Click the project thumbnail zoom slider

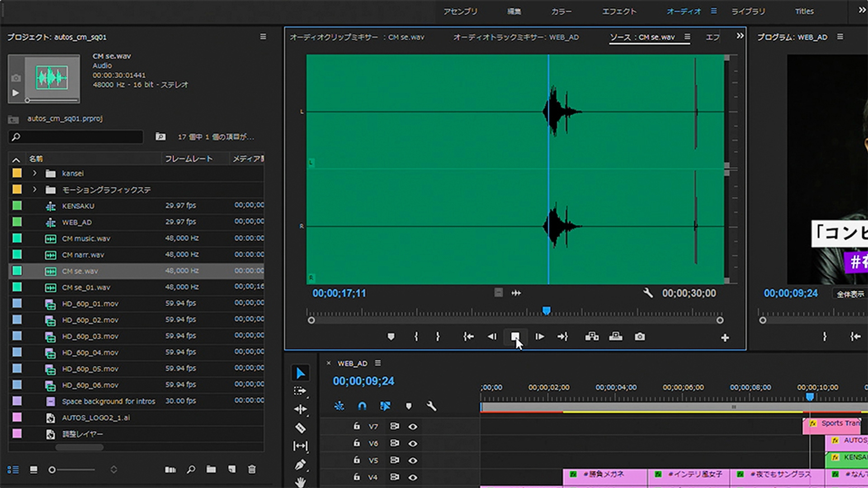pyautogui.click(x=52, y=470)
